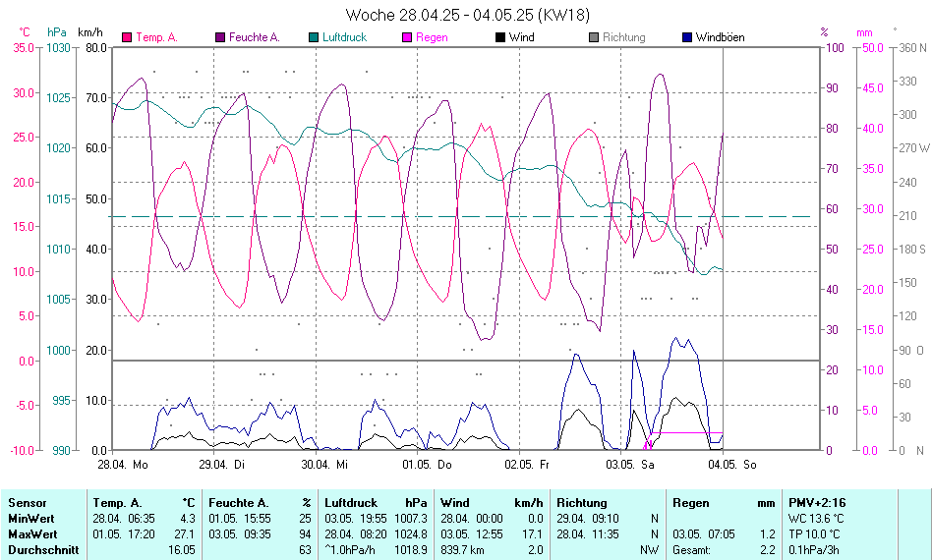Click the km/h axis unit label
Image resolution: width=932 pixels, height=560 pixels.
(90, 32)
